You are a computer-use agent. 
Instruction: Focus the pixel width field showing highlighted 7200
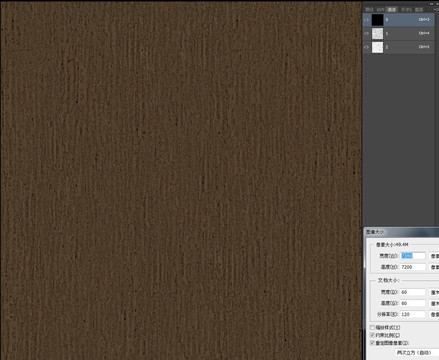[x=413, y=256]
